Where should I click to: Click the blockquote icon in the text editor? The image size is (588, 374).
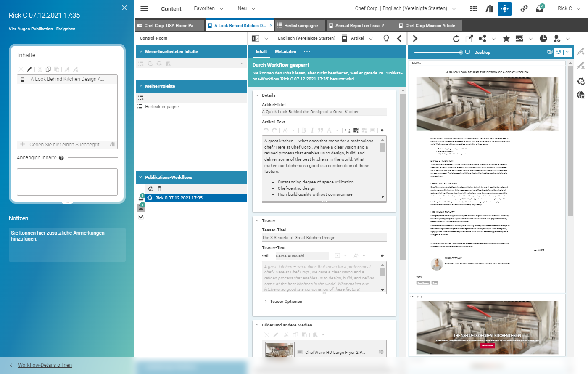coord(321,130)
